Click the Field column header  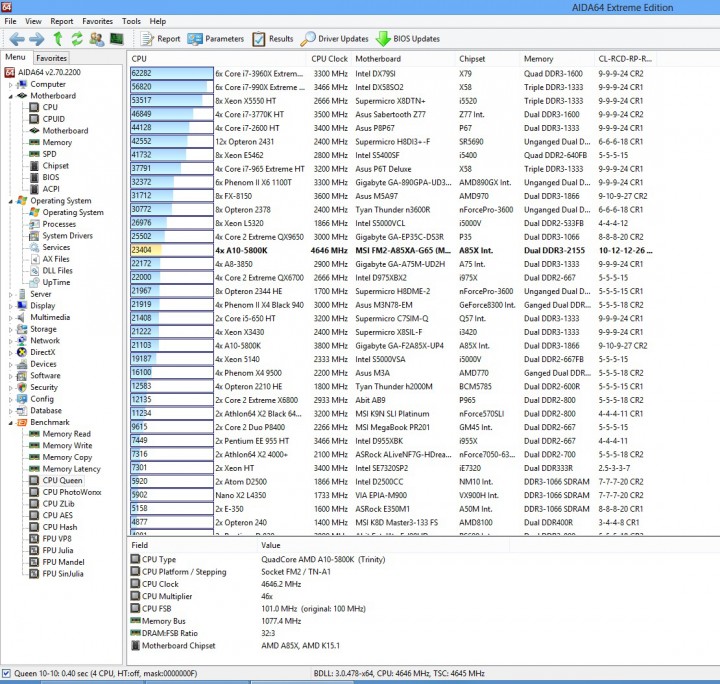[192, 545]
